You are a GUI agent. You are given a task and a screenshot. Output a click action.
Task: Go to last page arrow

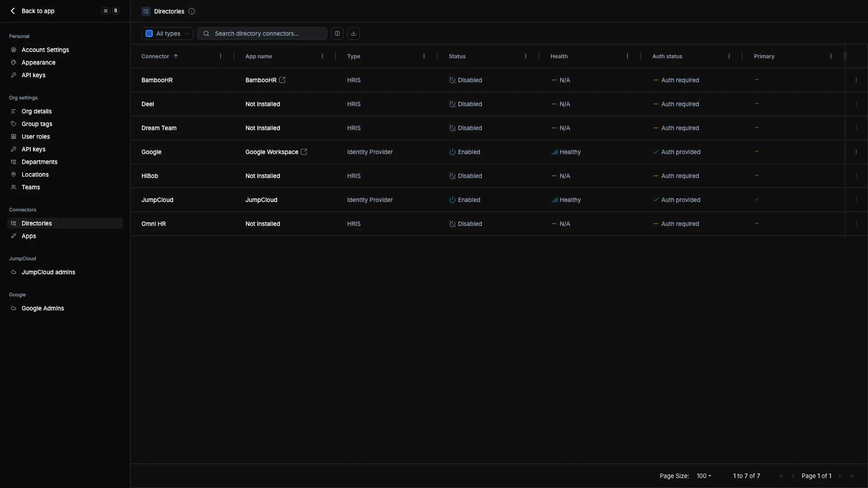point(852,476)
